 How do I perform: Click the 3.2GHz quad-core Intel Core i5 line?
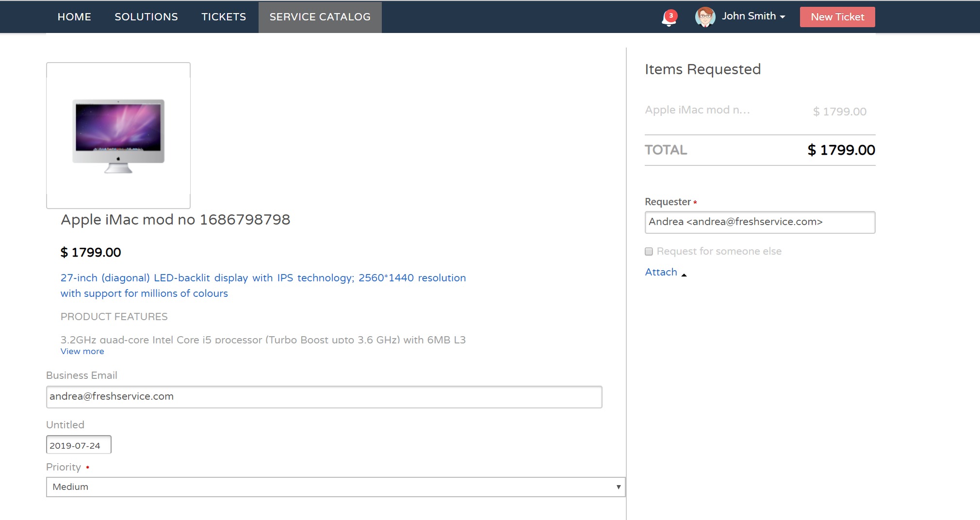[263, 340]
